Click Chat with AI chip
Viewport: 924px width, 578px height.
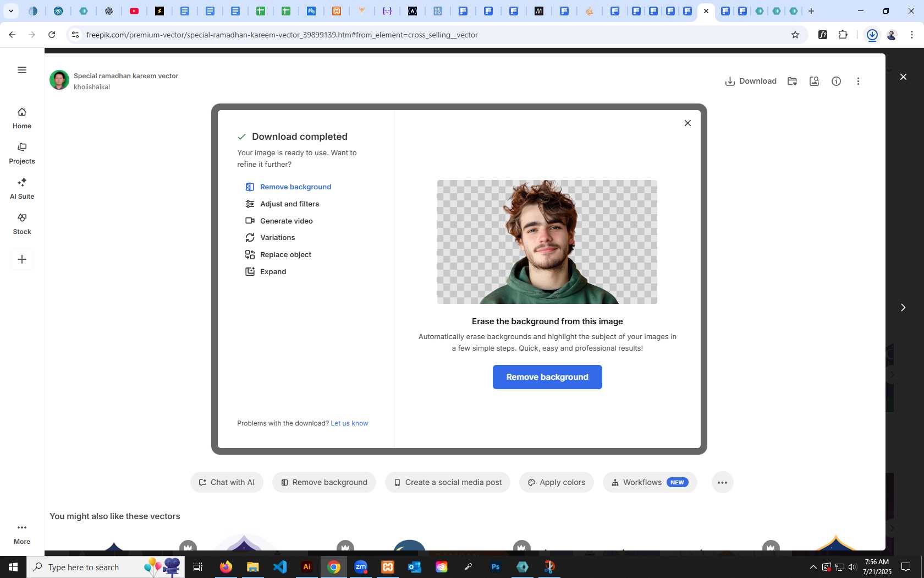(227, 483)
